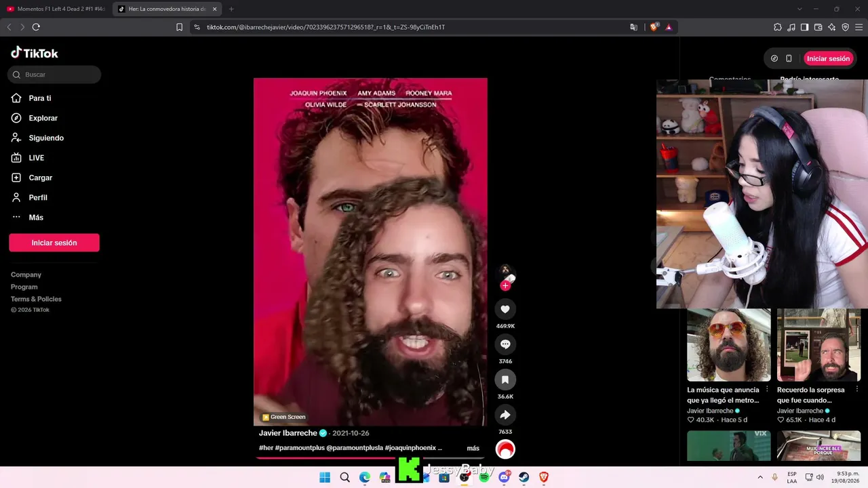Switch to the 'Momentos F1 Left 4 Dead 2' tab
868x488 pixels.
pyautogui.click(x=56, y=9)
